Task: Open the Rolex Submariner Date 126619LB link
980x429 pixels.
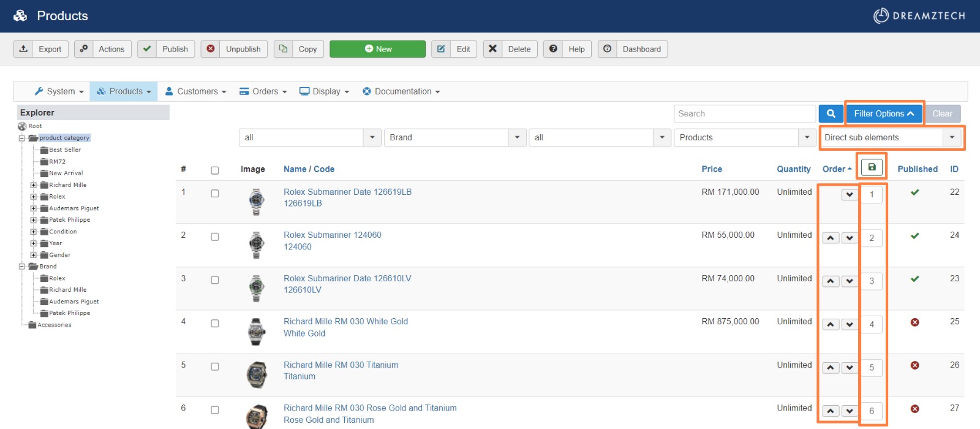Action: tap(347, 192)
